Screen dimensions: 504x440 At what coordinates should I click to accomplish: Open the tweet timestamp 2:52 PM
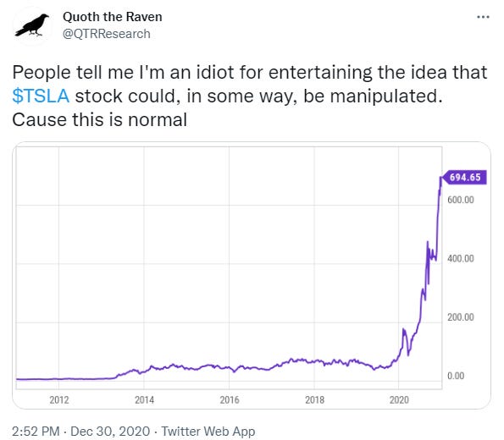[36, 431]
